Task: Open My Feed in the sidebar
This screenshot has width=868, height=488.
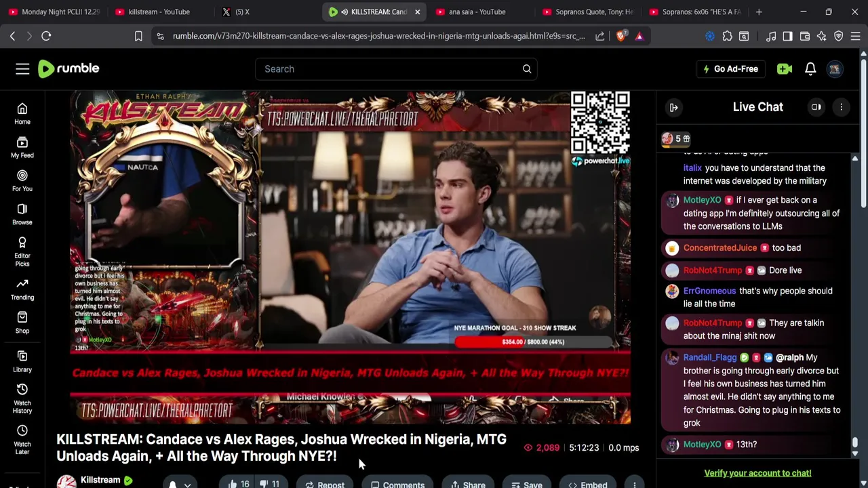Action: (22, 147)
